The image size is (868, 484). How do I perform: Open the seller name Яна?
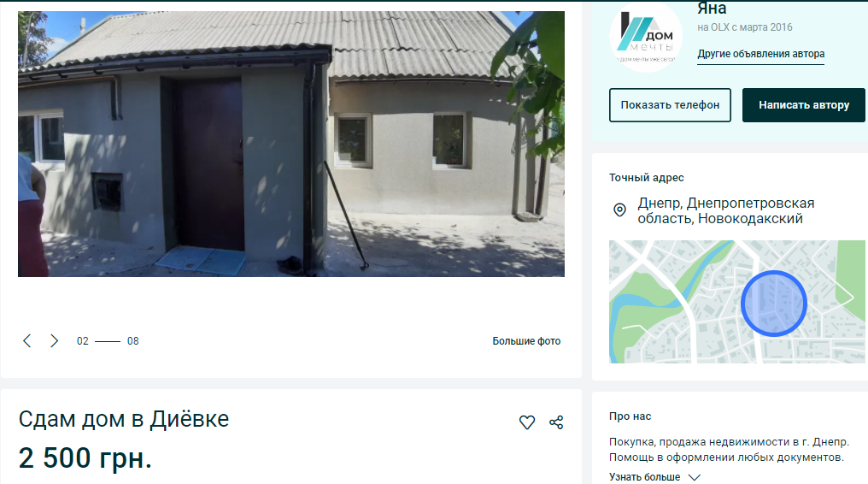(712, 9)
